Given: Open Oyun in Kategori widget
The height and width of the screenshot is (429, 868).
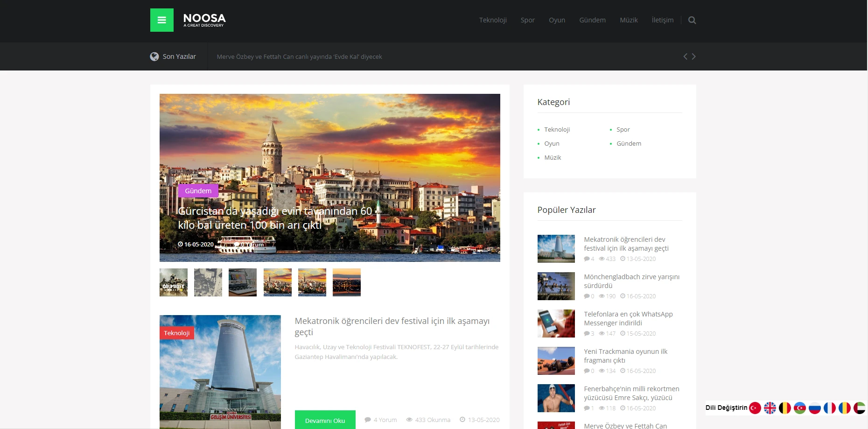Looking at the screenshot, I should point(552,143).
